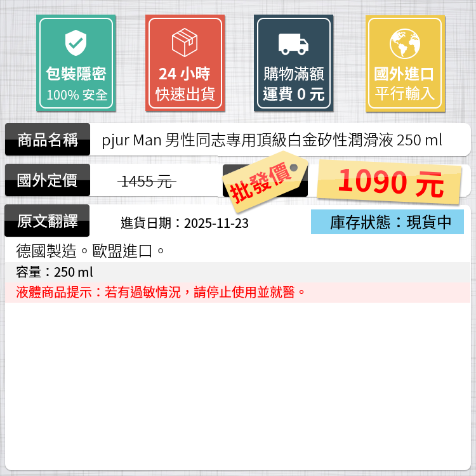Click the 進貨日期 2025-11-23 text
The image size is (476, 476).
[185, 223]
